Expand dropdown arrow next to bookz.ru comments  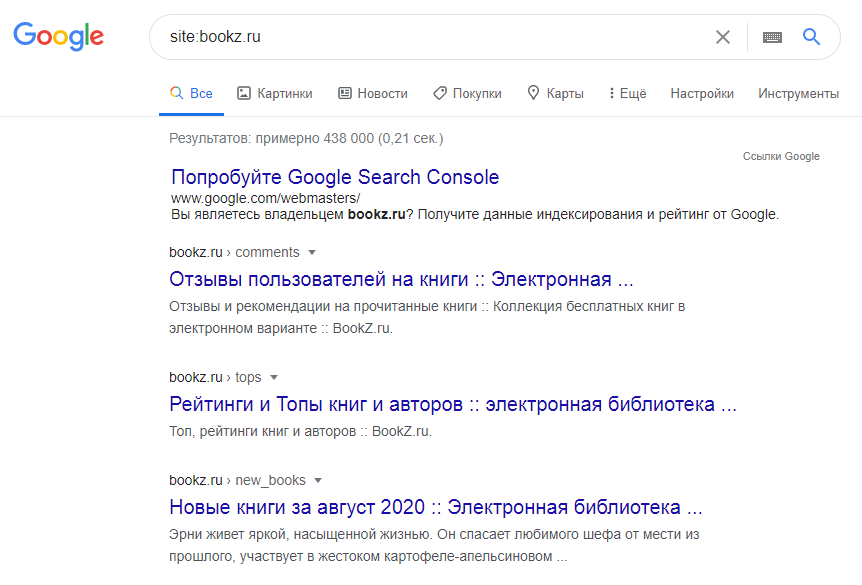(x=312, y=252)
